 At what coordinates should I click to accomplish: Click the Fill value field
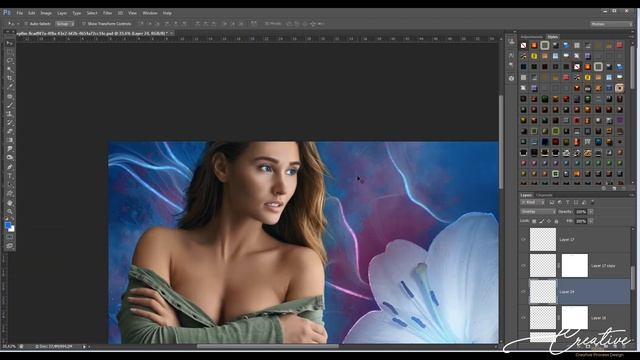pos(581,221)
